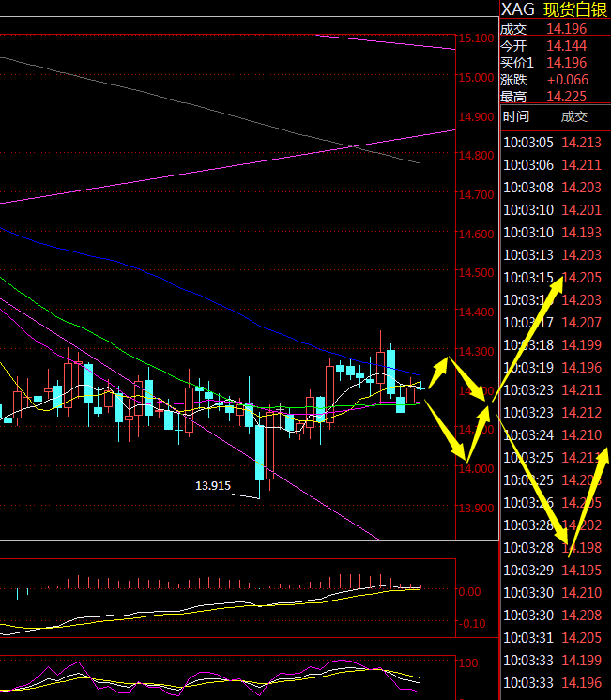Select the tick row timed 10:03:18
Image resolution: width=611 pixels, height=700 pixels.
click(x=553, y=345)
